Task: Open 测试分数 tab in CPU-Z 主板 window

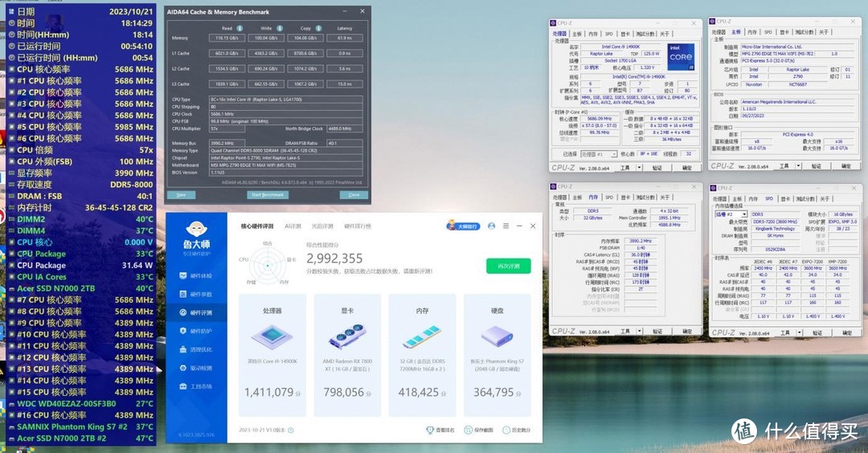Action: click(x=805, y=32)
